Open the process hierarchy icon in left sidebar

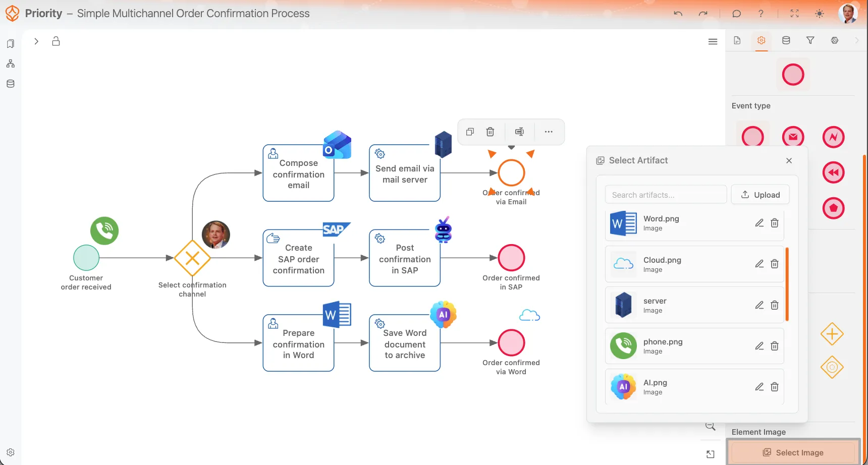pyautogui.click(x=10, y=64)
